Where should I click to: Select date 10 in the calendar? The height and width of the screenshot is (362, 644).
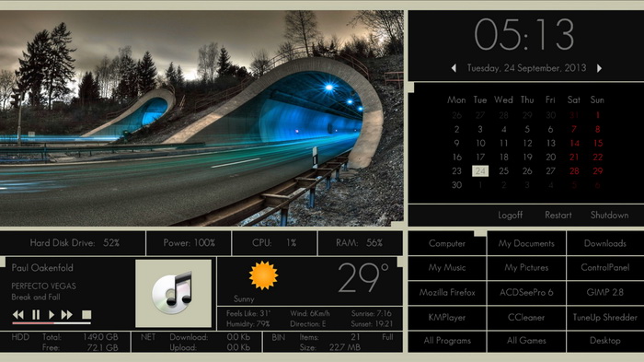tap(480, 143)
